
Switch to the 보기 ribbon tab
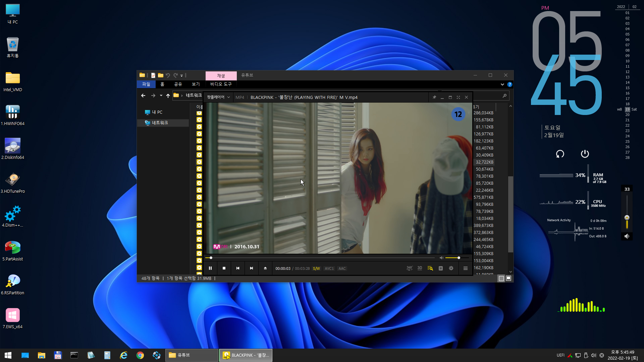tap(196, 84)
